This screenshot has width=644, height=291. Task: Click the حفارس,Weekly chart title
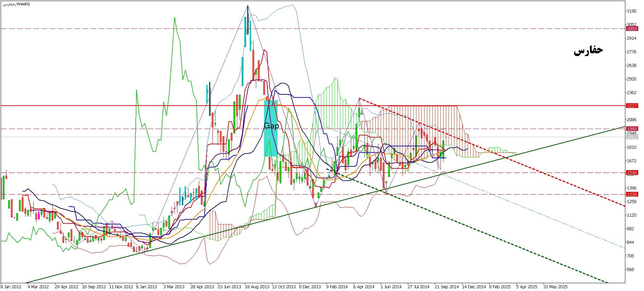(16, 4)
